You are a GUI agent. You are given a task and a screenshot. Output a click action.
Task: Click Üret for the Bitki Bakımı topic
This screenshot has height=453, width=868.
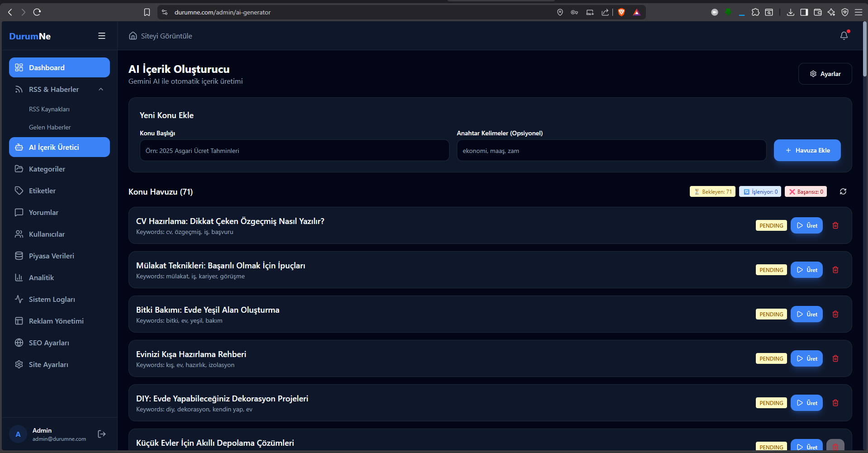pyautogui.click(x=807, y=314)
